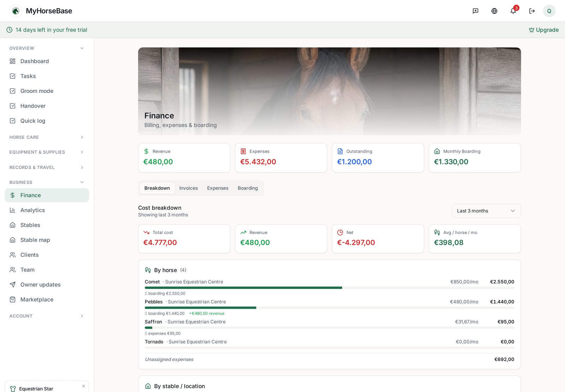
Task: Click the €398,08 Avg per horse value
Action: point(448,243)
